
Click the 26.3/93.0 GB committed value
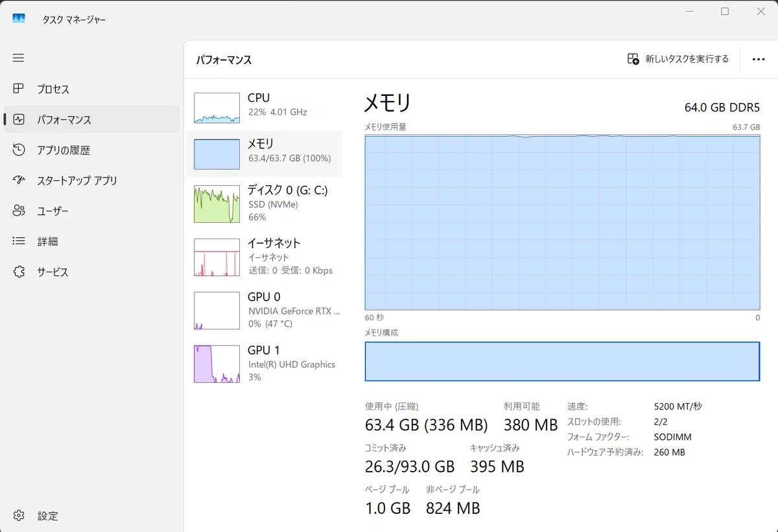pos(410,467)
